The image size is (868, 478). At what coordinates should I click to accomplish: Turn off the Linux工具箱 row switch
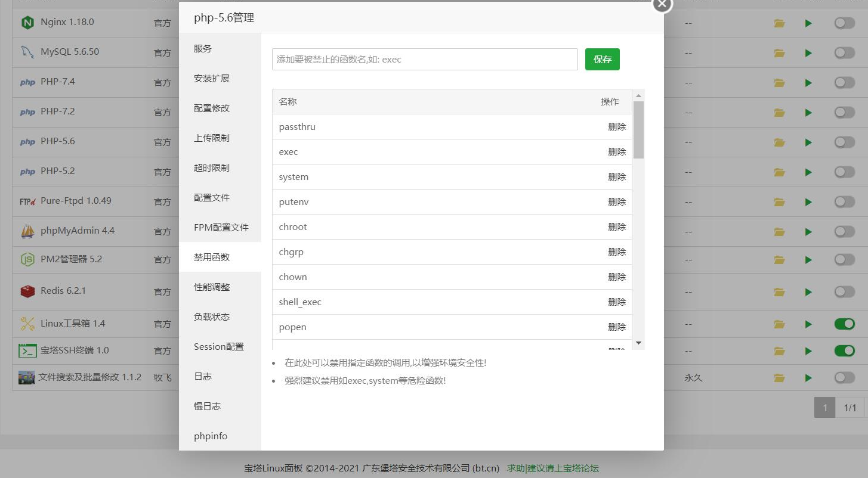pyautogui.click(x=845, y=324)
